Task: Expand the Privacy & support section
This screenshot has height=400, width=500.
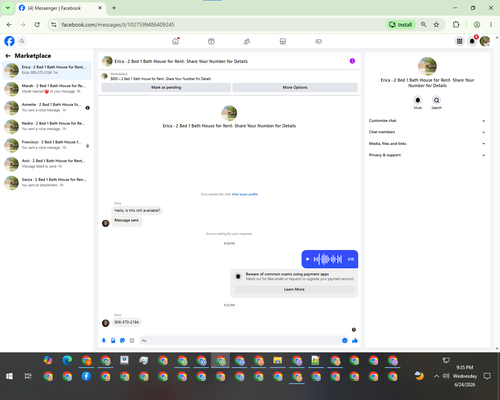Action: (x=427, y=155)
